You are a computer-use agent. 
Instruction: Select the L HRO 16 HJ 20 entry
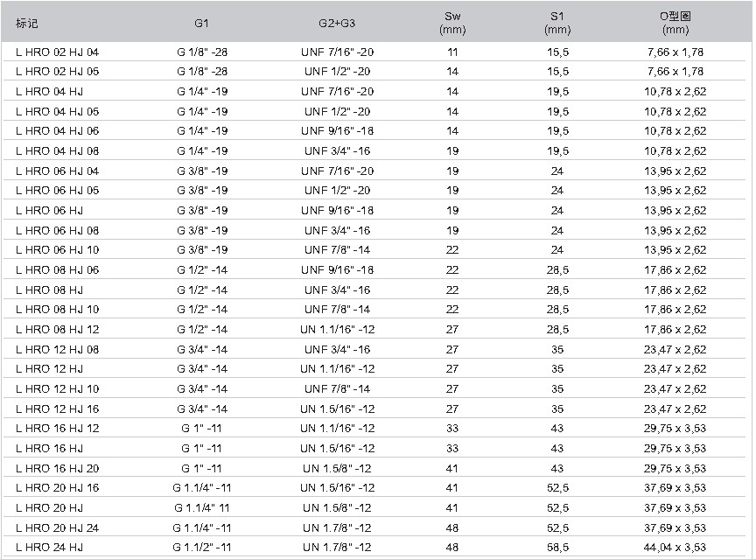(58, 468)
